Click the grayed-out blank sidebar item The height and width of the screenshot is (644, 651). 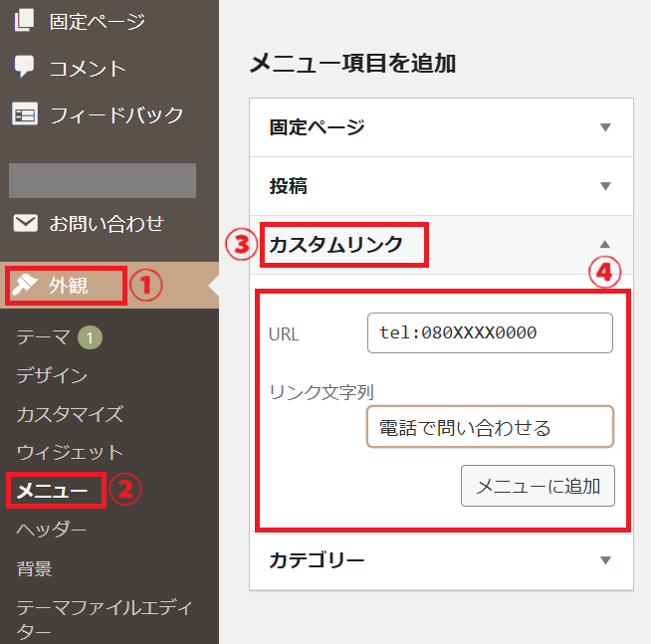(103, 180)
